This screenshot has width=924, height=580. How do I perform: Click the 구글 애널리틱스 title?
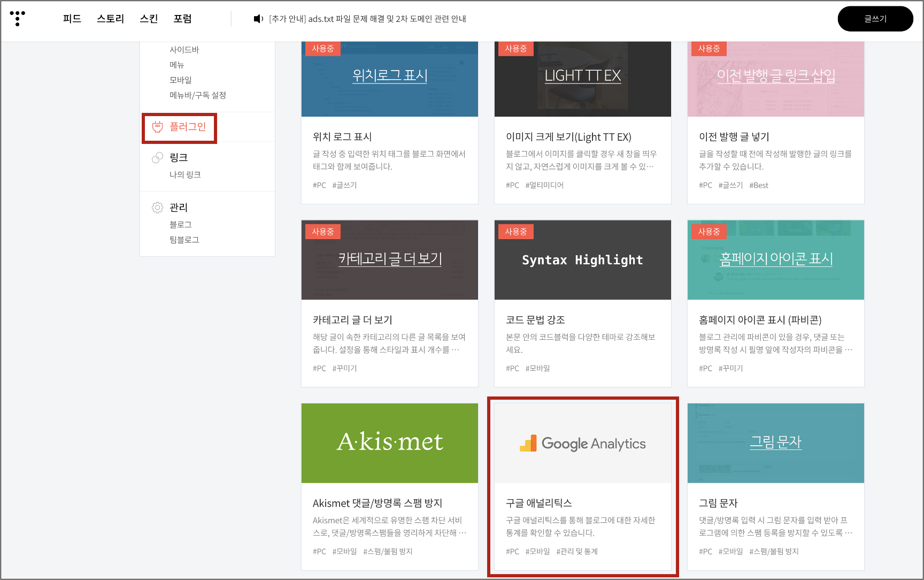click(539, 503)
